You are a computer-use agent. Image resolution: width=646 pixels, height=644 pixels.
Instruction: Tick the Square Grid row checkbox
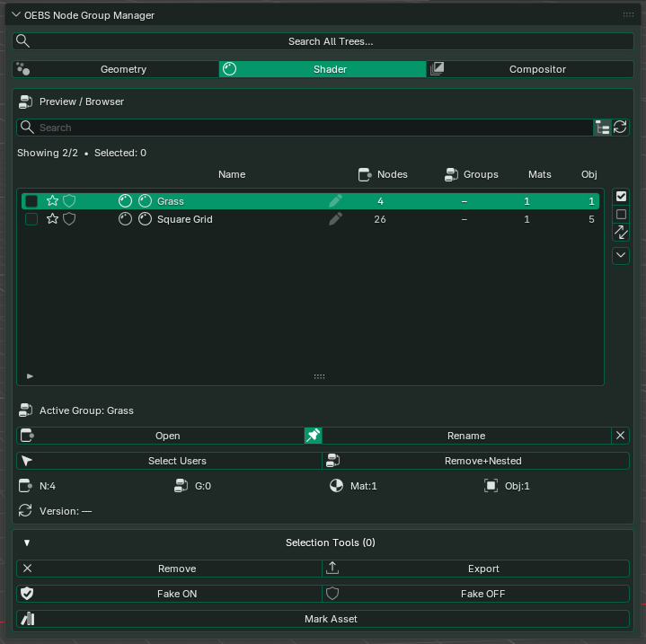pyautogui.click(x=31, y=219)
